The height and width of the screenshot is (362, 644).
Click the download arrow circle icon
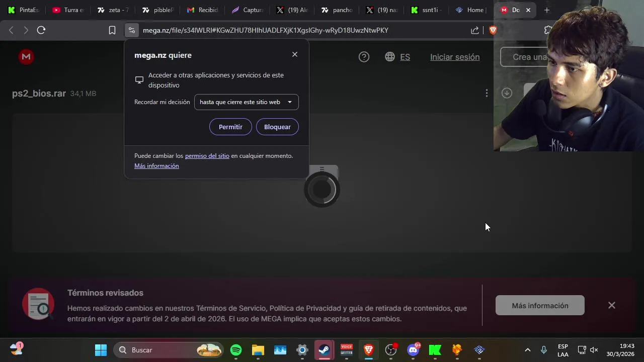coord(507,93)
